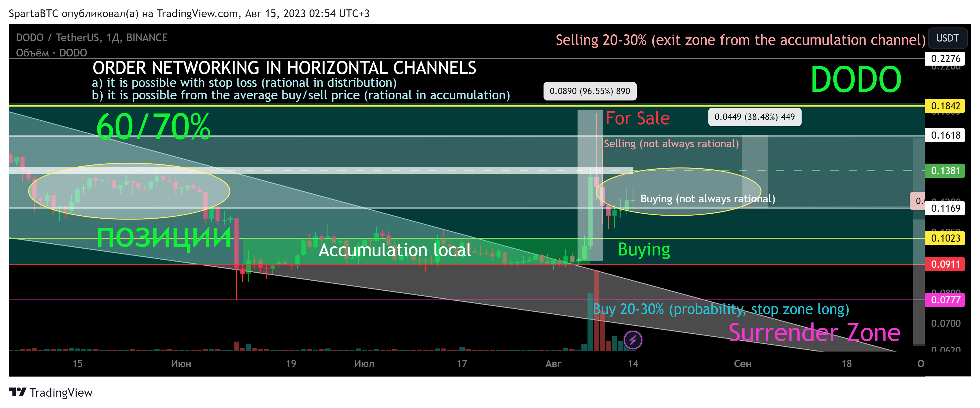
Task: Click the 'Surrender Zone' magenta text
Action: pyautogui.click(x=814, y=333)
